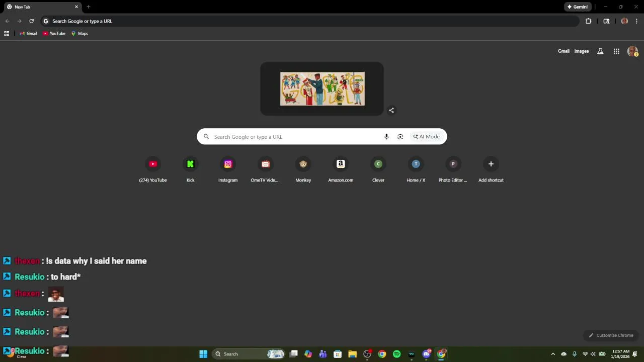Open the microphone tray icon
644x362 pixels.
point(574,354)
